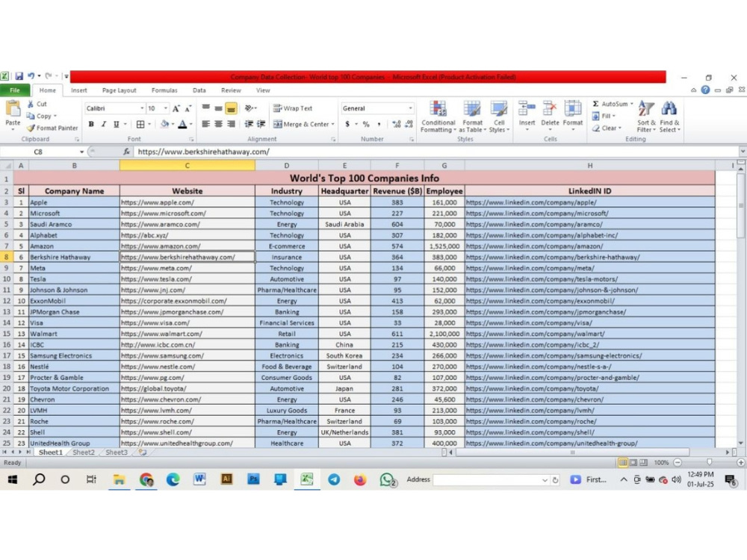Screen dimensions: 747x560
Task: Click Increase Decimal icon
Action: click(397, 124)
